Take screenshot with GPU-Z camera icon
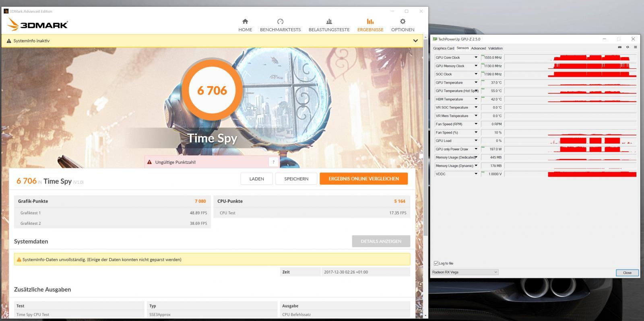The width and height of the screenshot is (644, 321). point(619,47)
